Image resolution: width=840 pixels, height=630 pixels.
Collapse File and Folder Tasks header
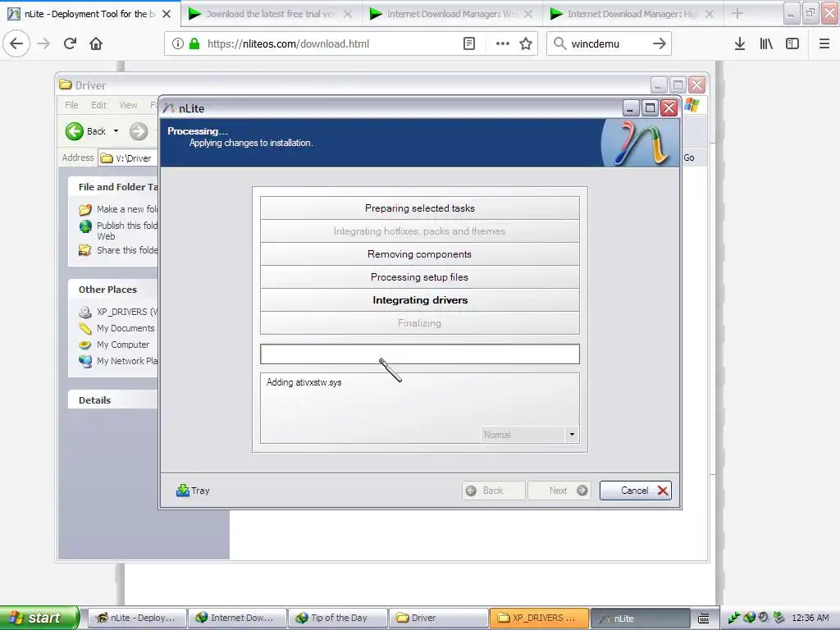pos(113,187)
